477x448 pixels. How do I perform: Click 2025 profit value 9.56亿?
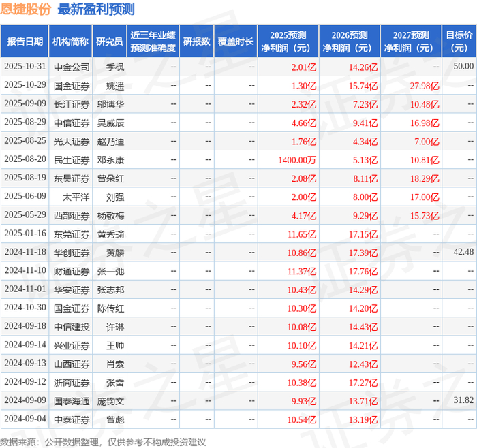point(304,364)
